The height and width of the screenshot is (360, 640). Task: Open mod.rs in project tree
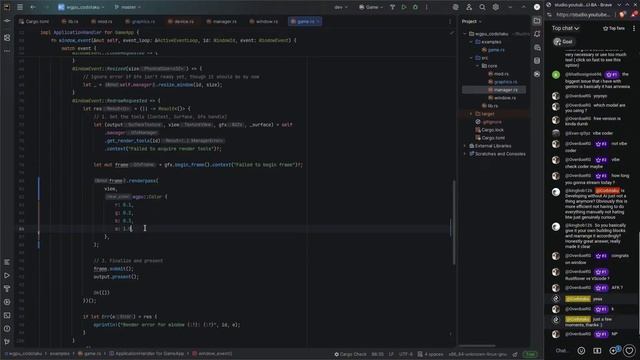point(498,74)
